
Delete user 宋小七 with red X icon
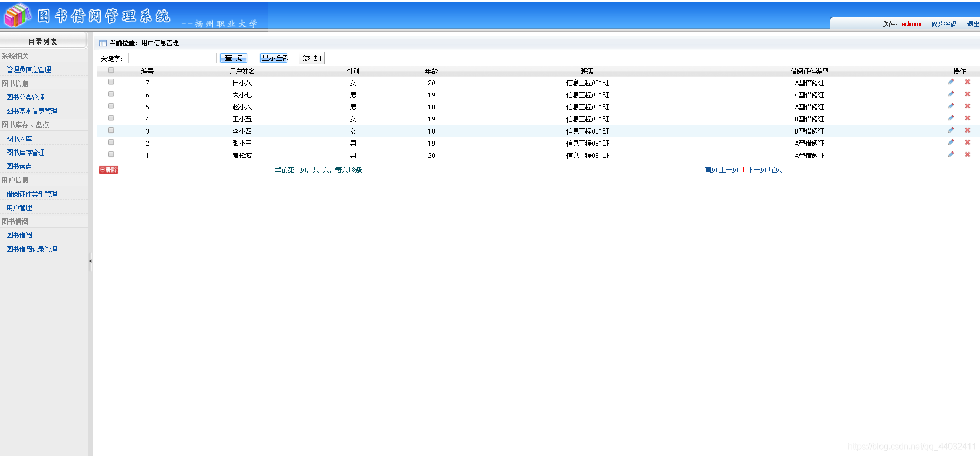[x=967, y=94]
